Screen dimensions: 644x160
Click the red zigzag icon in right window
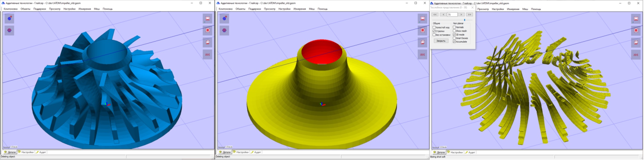pyautogui.click(x=636, y=55)
